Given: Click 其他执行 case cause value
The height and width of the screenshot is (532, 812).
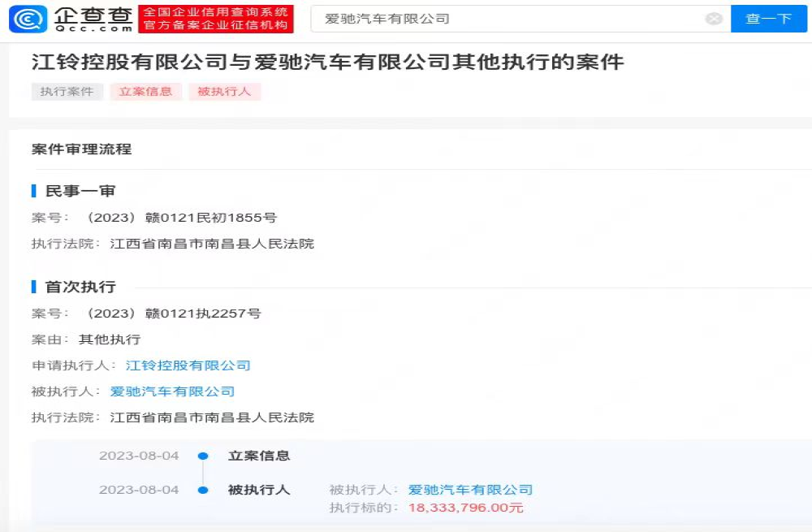Looking at the screenshot, I should [110, 340].
